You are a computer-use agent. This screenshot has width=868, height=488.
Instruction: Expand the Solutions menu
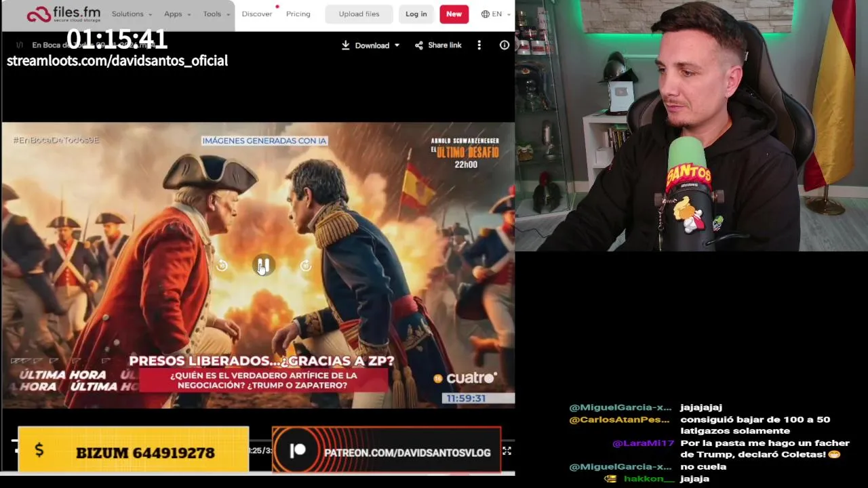click(132, 14)
